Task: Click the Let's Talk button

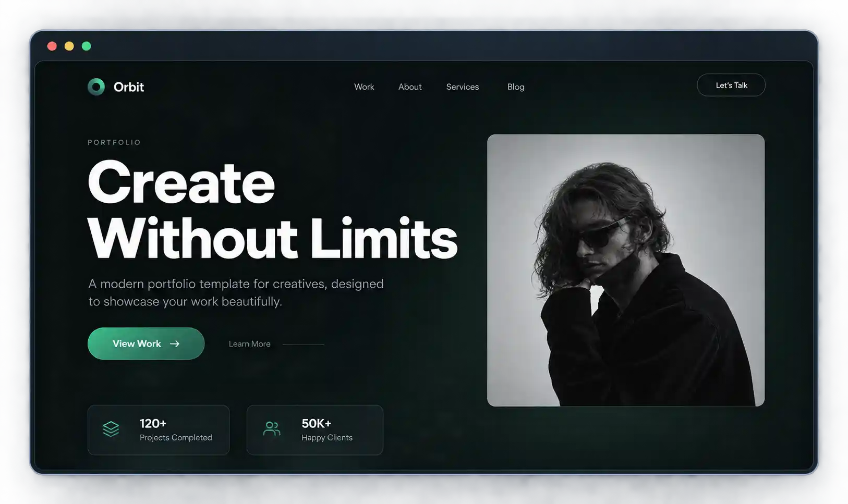Action: tap(731, 85)
